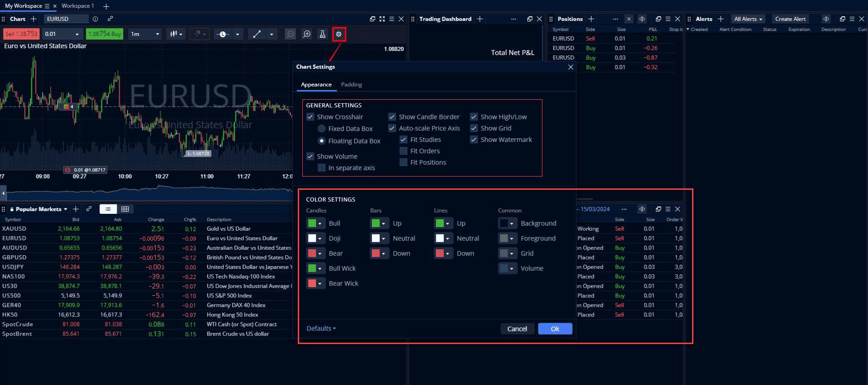Open All Alerts filter dropdown
The image size is (868, 385).
click(x=748, y=19)
